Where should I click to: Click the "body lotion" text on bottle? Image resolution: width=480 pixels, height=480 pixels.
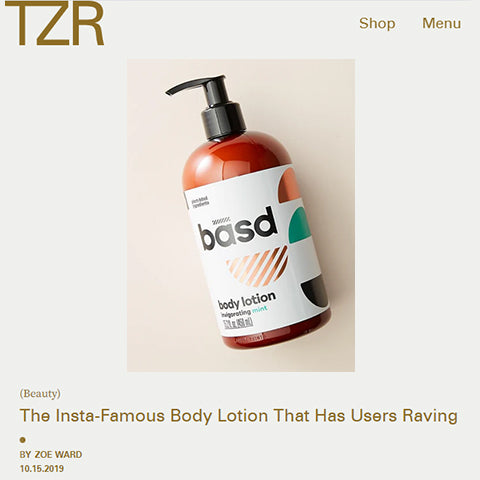tap(247, 300)
